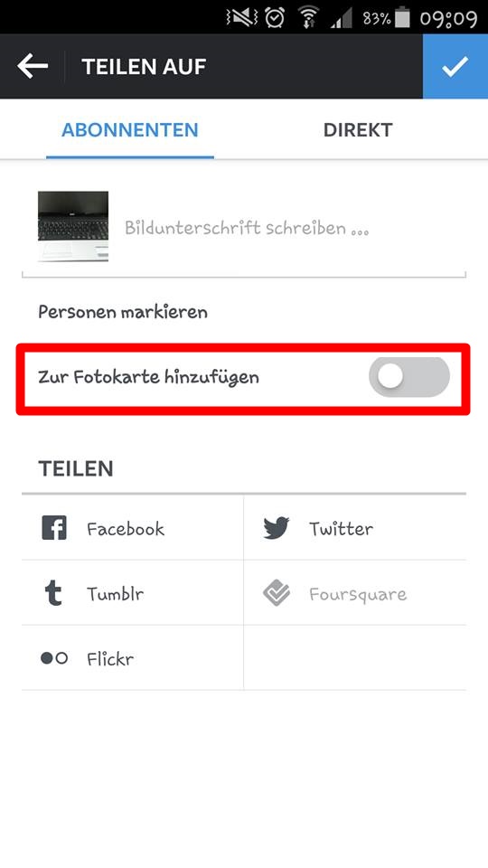Tap the alarm clock status icon
This screenshot has height=868, width=488.
[x=275, y=18]
